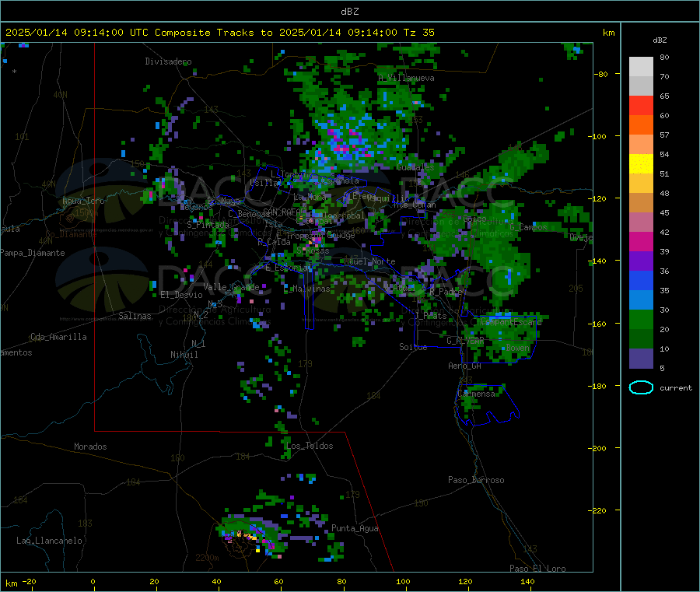Click the 'current' legend label
The image size is (700, 592).
[x=675, y=388]
